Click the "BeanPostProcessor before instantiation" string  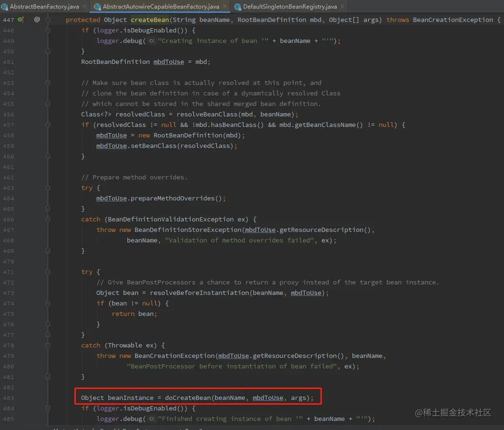(233, 367)
